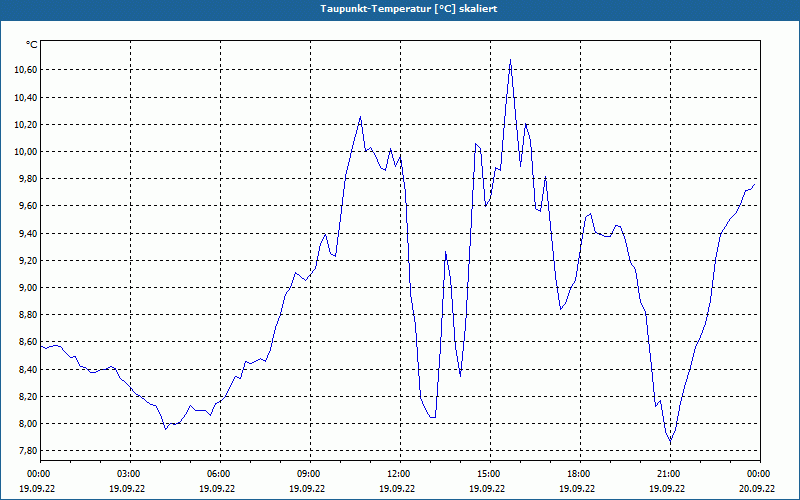Select the 10,40 y-axis value
The height and width of the screenshot is (500, 800).
point(26,97)
